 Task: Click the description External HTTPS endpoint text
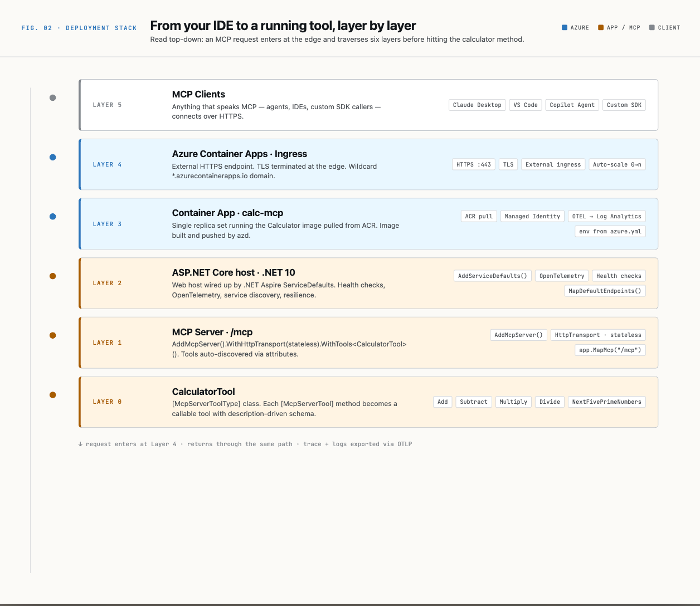click(274, 171)
